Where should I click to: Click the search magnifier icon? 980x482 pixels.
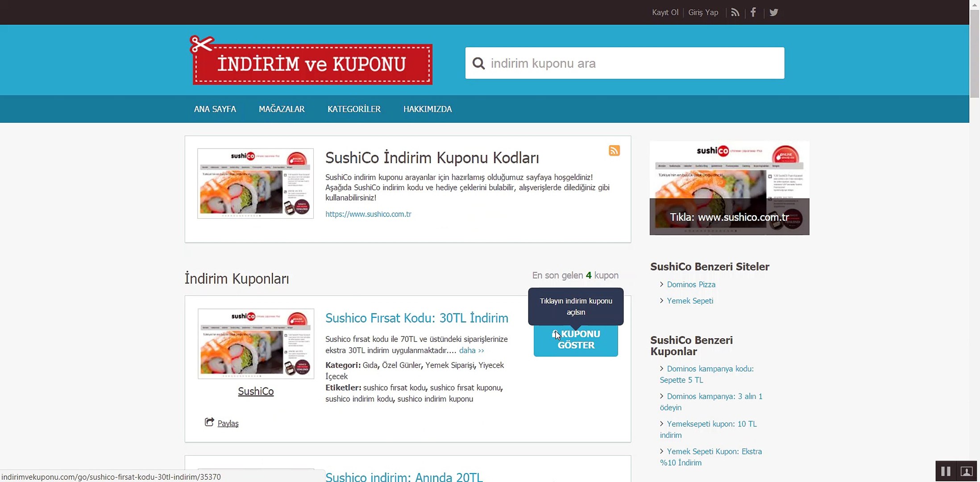tap(478, 63)
